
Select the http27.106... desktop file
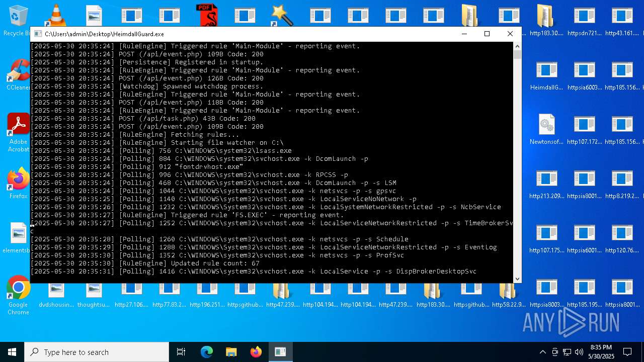131,295
